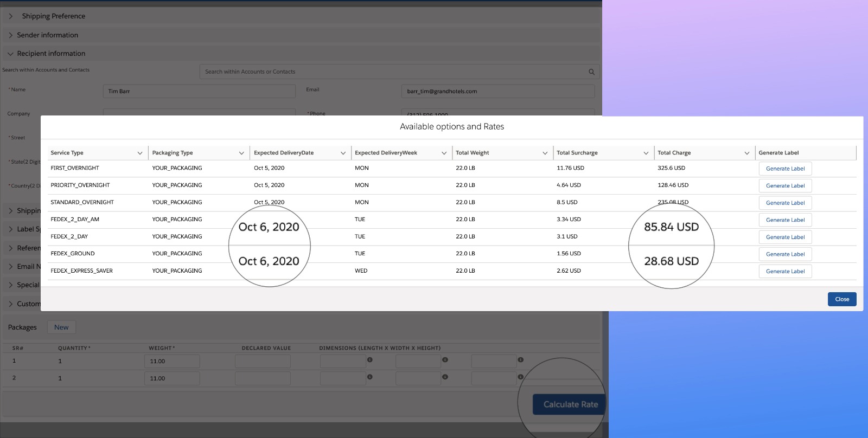Collapse the Recipient information section

point(10,54)
